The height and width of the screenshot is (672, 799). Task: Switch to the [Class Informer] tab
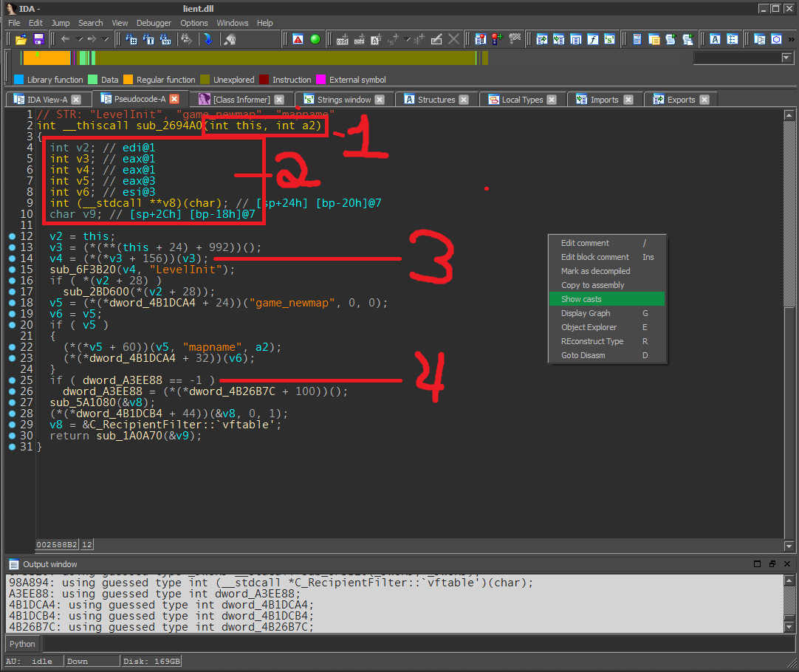click(x=241, y=100)
